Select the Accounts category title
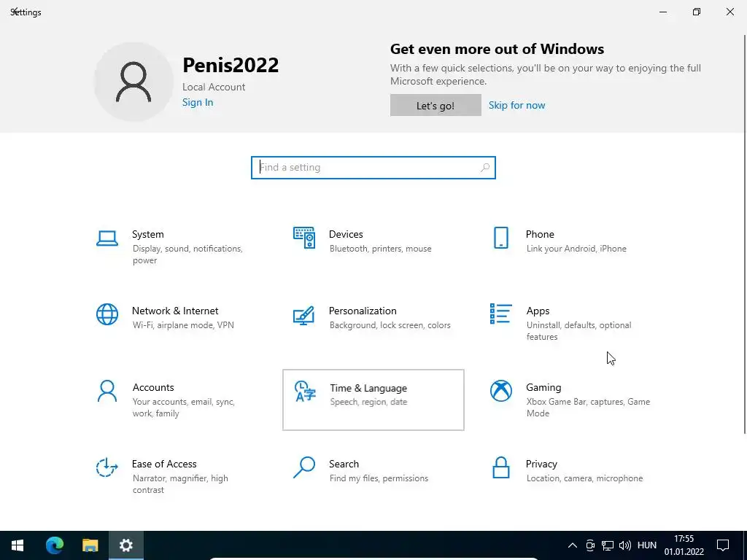 click(x=153, y=388)
